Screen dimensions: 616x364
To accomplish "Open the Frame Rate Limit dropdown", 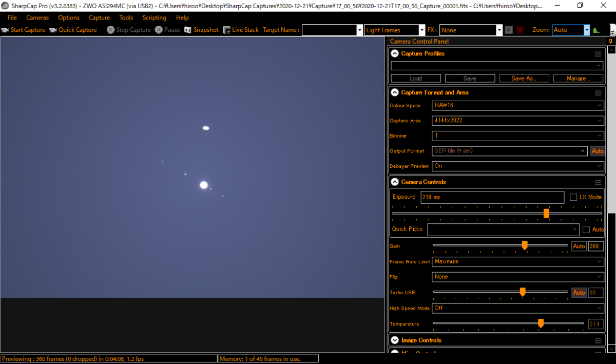I will [518, 262].
